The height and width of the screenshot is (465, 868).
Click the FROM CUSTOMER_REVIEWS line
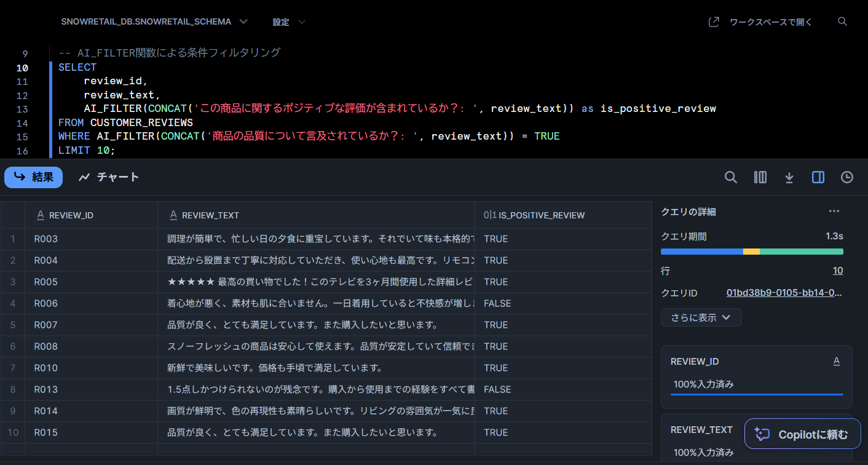(x=125, y=122)
